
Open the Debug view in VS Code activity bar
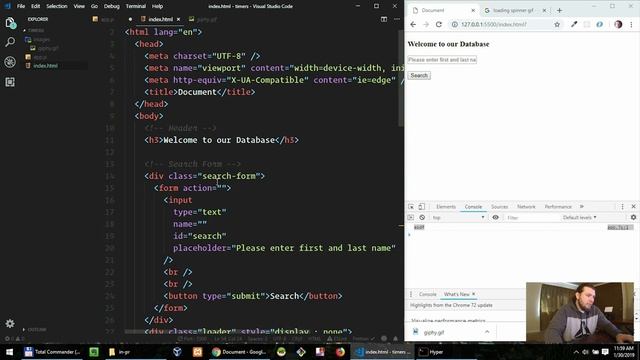[10, 62]
